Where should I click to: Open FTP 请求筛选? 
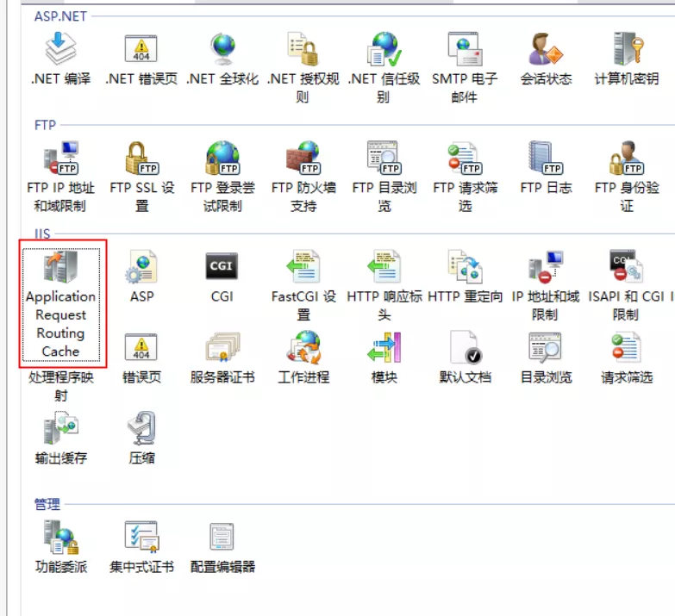(465, 177)
